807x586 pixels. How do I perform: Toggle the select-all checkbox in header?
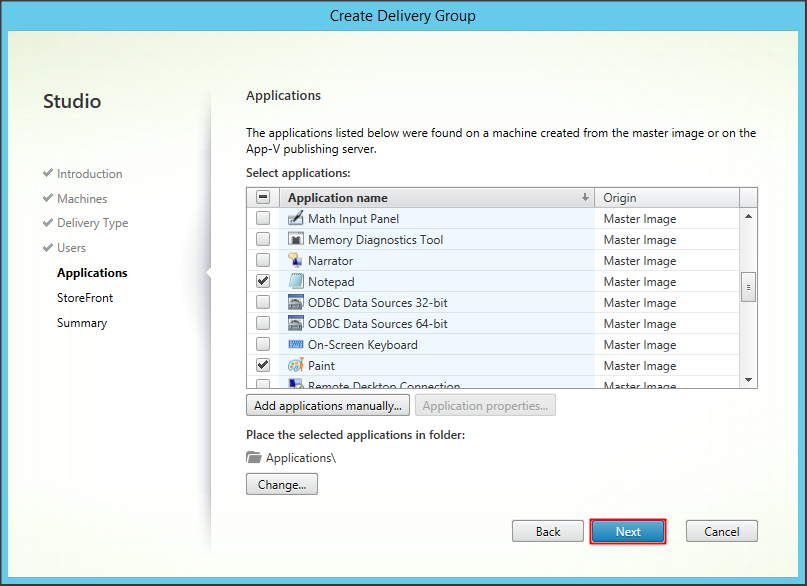click(263, 198)
